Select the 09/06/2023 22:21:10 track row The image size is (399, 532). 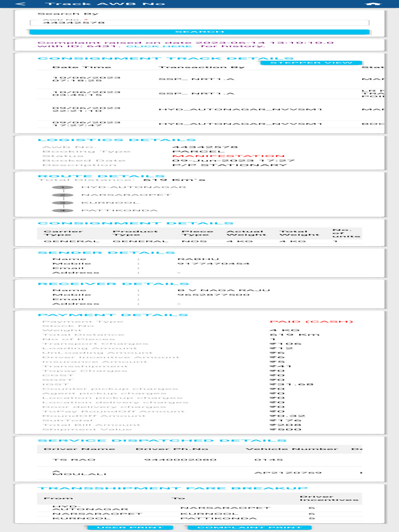point(210,109)
